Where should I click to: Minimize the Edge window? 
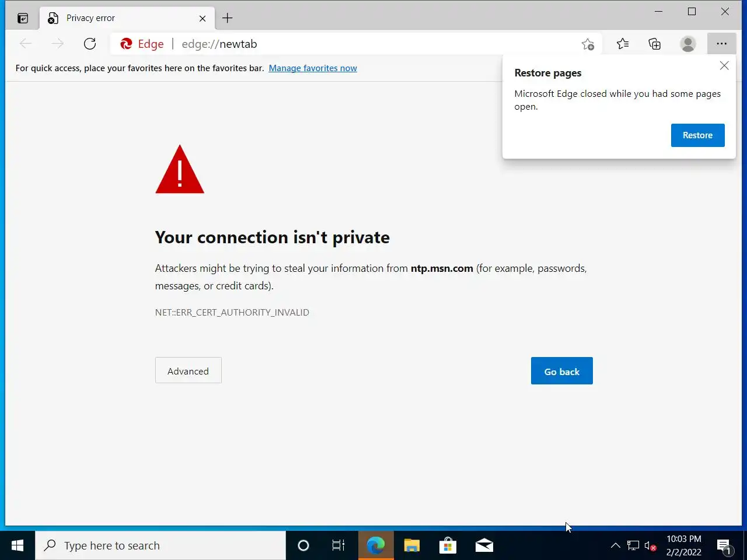coord(659,12)
